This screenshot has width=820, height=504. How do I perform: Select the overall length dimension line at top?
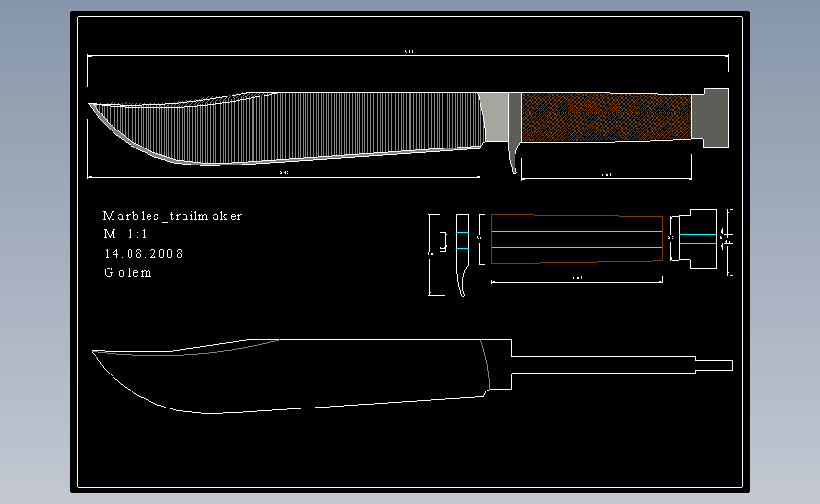(x=408, y=55)
